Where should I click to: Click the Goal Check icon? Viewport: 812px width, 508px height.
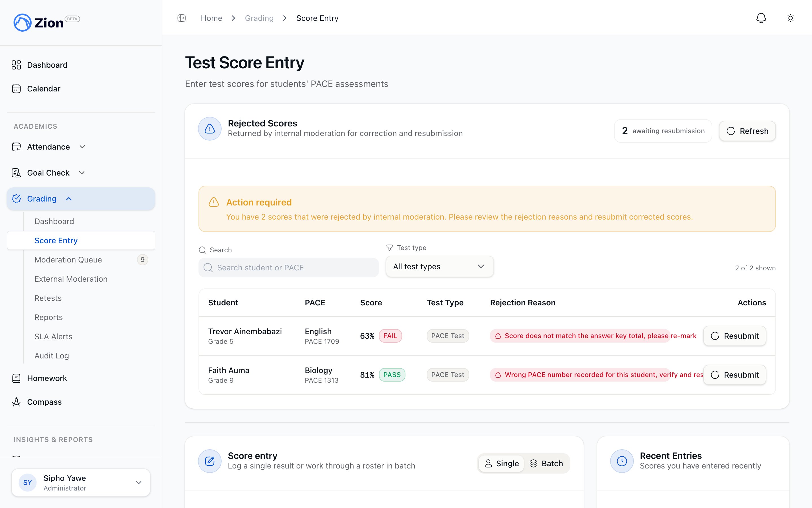[x=16, y=173]
